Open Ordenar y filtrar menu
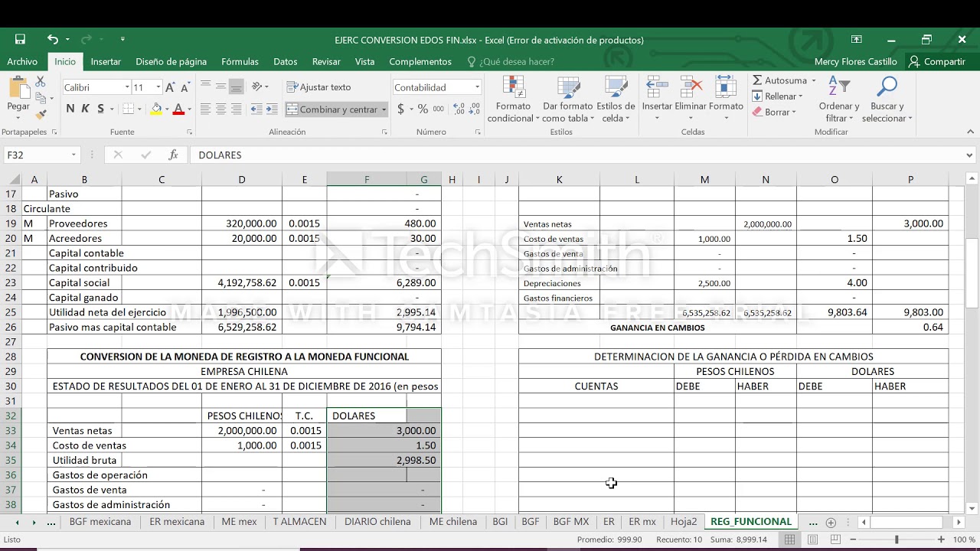980x551 pixels. pyautogui.click(x=838, y=99)
